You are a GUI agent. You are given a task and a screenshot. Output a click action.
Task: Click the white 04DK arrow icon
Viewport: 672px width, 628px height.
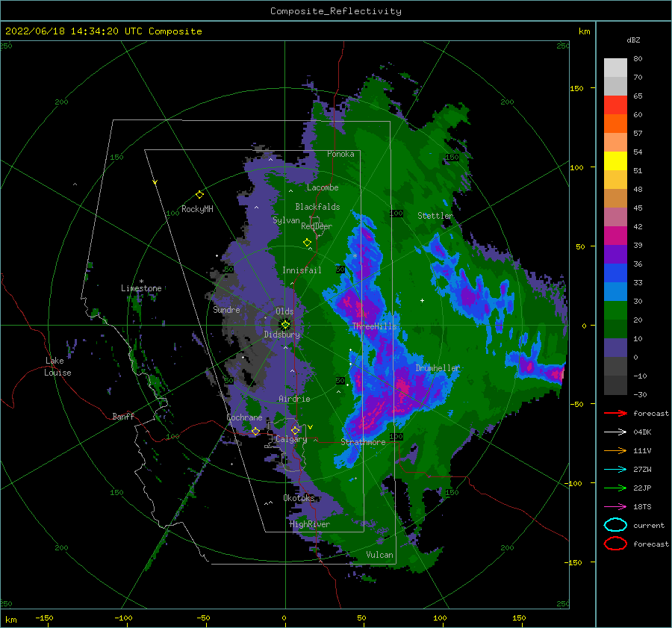tap(615, 432)
